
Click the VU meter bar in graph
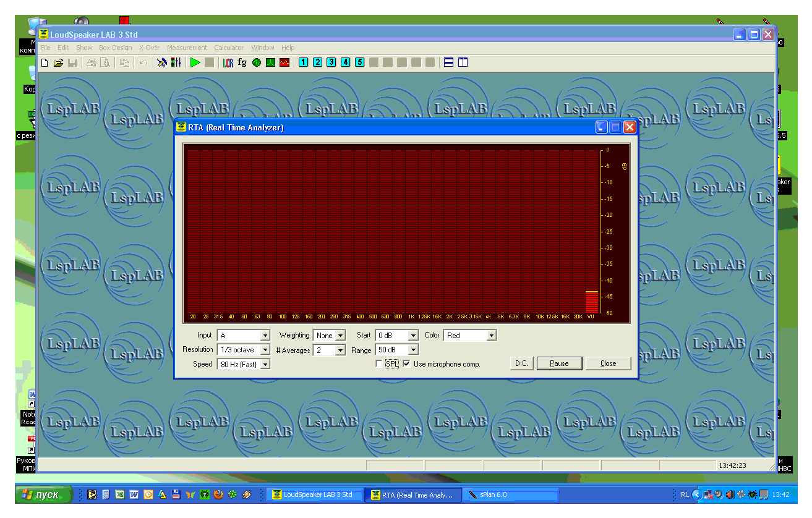pyautogui.click(x=591, y=302)
